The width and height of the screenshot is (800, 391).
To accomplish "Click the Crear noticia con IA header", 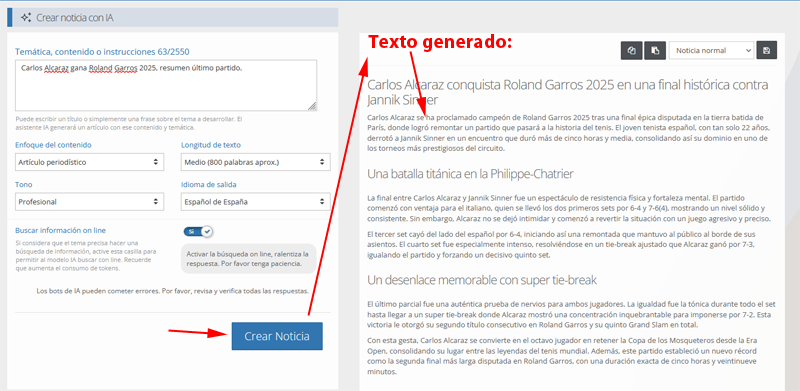I will point(172,17).
